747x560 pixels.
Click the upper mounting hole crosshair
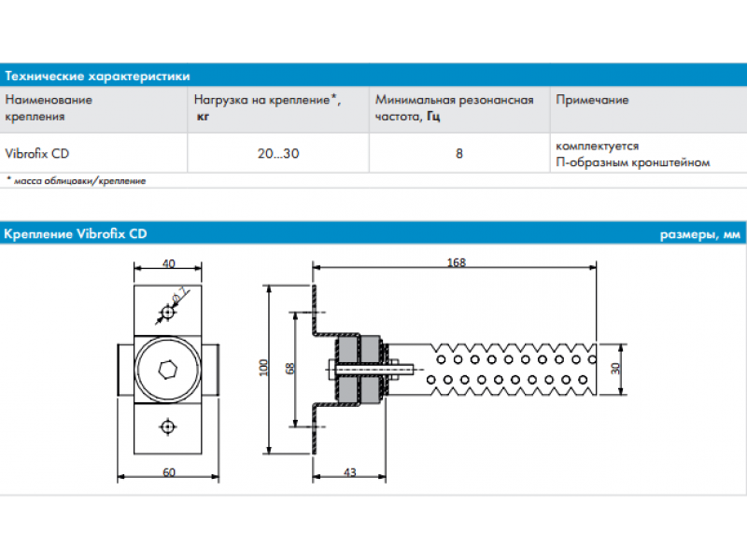pyautogui.click(x=167, y=311)
